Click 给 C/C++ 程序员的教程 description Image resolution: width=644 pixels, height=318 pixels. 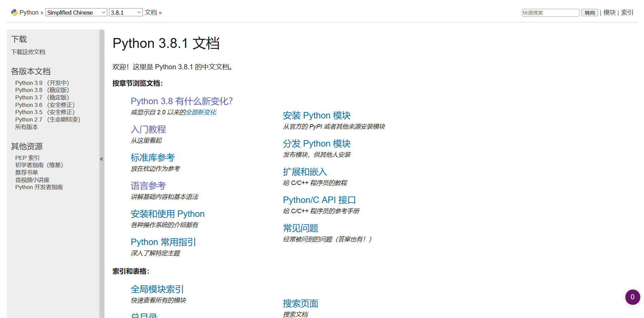tap(315, 183)
